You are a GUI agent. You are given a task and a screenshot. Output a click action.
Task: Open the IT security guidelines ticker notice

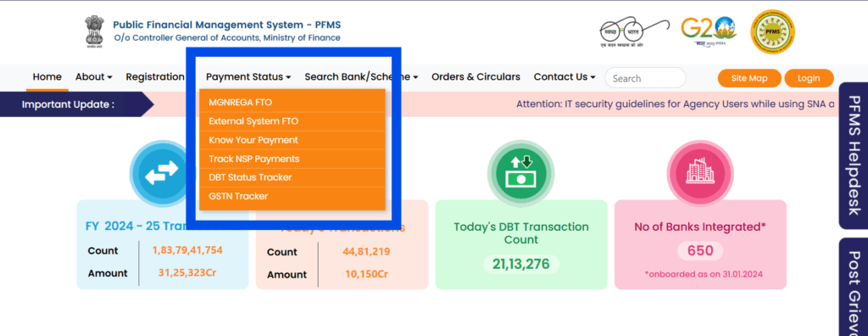click(x=676, y=104)
